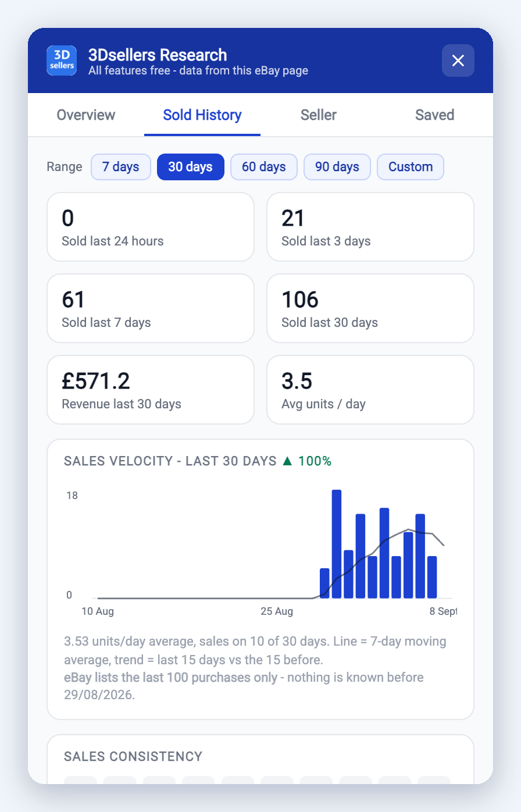Click the 'eBay lists the last 100 purchases' note
The width and height of the screenshot is (521, 812).
click(x=244, y=686)
